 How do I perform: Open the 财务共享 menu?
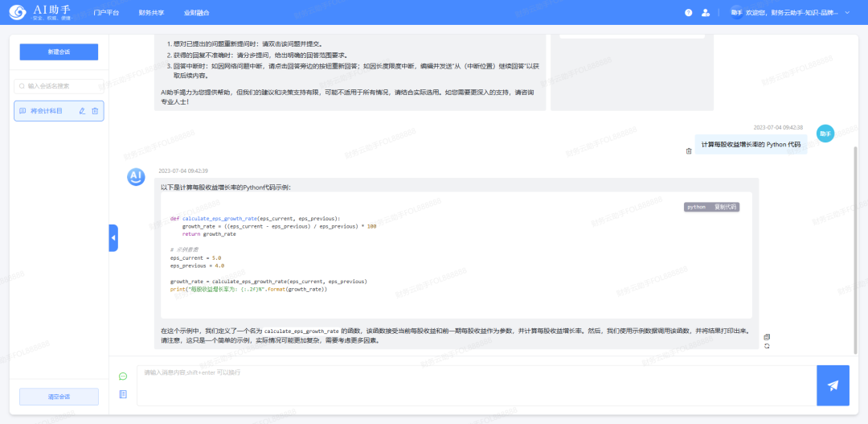[x=151, y=12]
